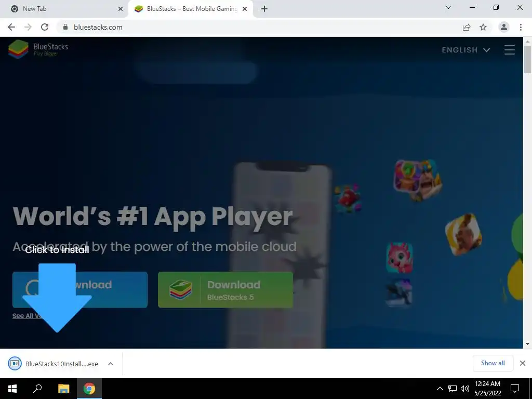
Task: Expand download item options chevron
Action: (x=110, y=364)
